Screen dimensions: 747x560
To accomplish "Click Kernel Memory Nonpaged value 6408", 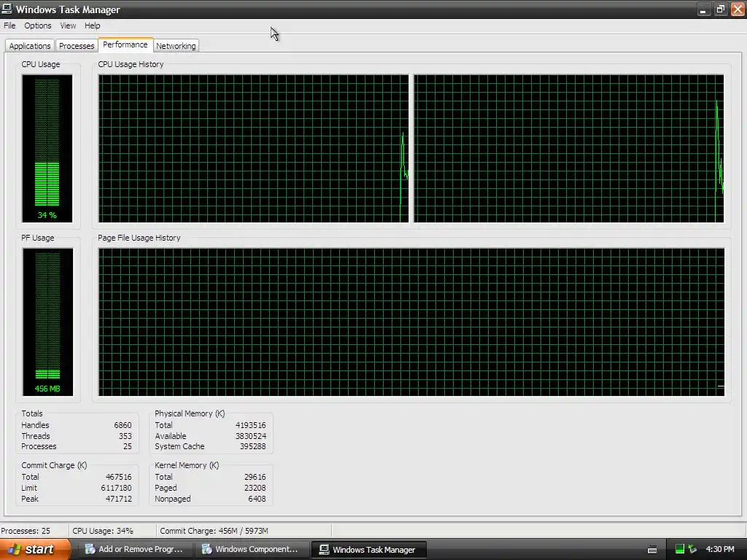I will [x=257, y=499].
